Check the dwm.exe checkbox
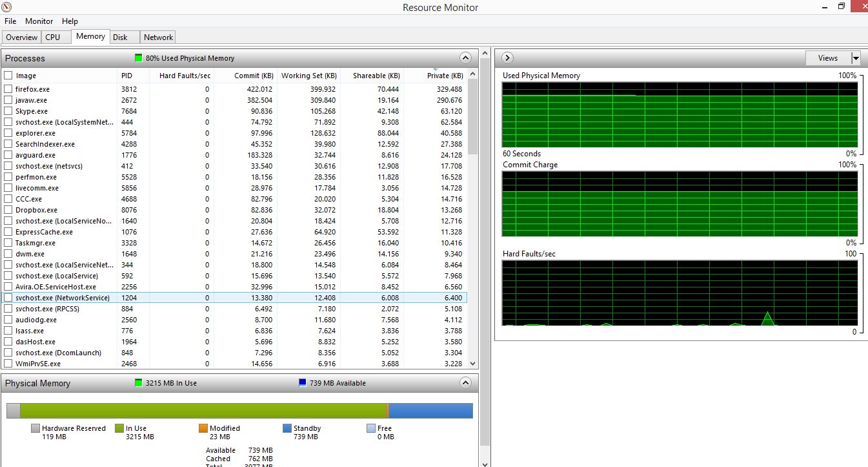868x467 pixels. tap(8, 254)
